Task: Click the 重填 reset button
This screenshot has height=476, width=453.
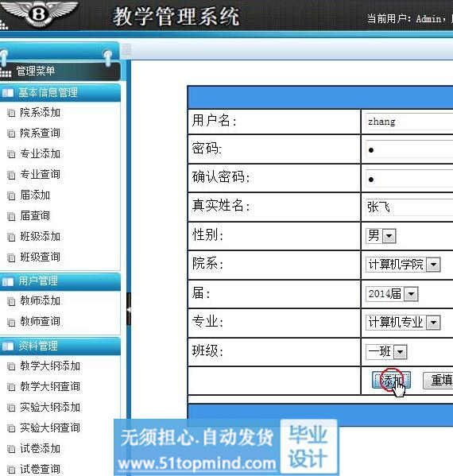Action: click(x=439, y=381)
